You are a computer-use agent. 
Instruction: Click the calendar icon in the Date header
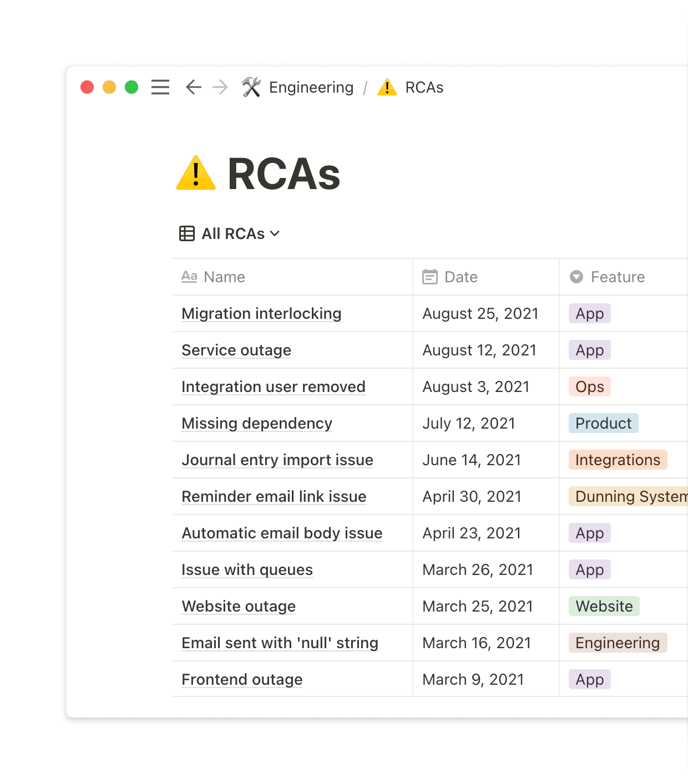click(430, 277)
